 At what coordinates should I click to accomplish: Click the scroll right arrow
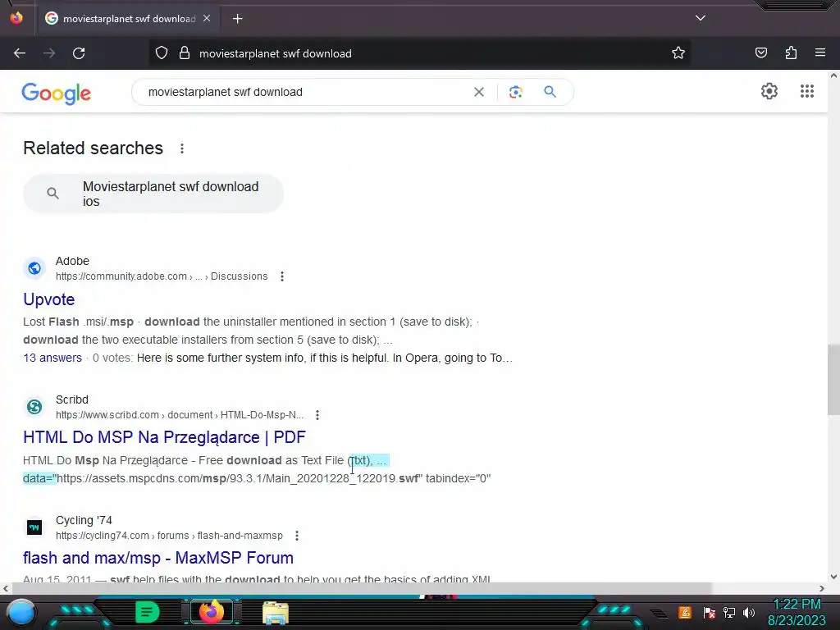pos(822,589)
